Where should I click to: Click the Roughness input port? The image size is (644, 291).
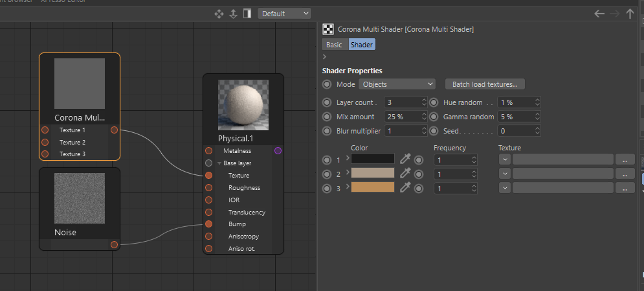click(208, 188)
